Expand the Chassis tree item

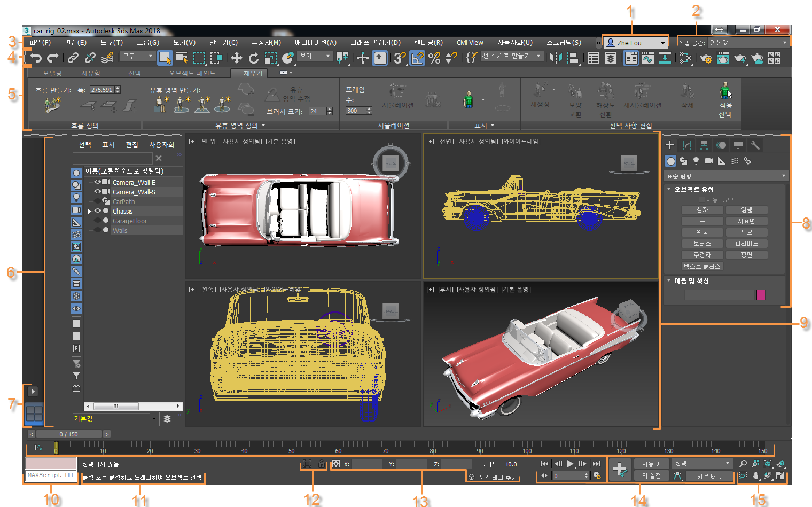[x=89, y=212]
